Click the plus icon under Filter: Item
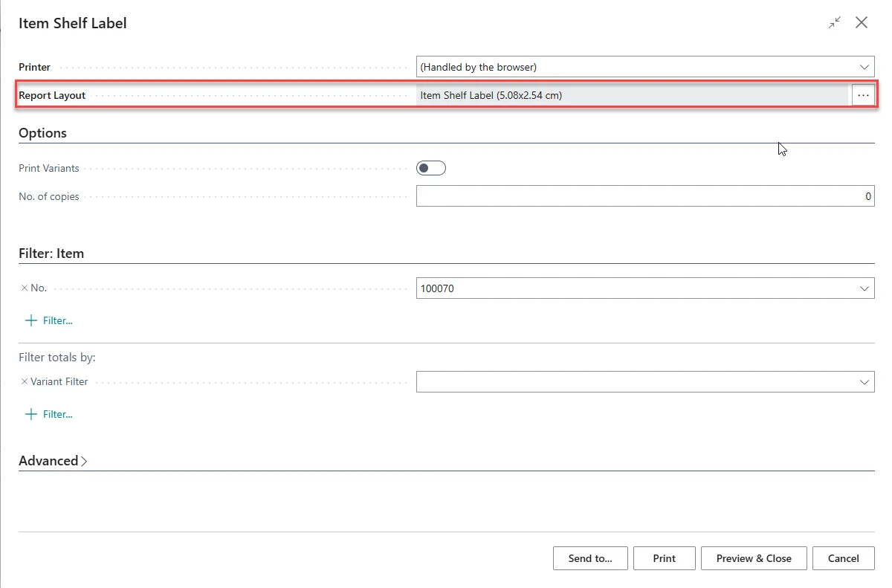The image size is (892, 588). [x=31, y=321]
